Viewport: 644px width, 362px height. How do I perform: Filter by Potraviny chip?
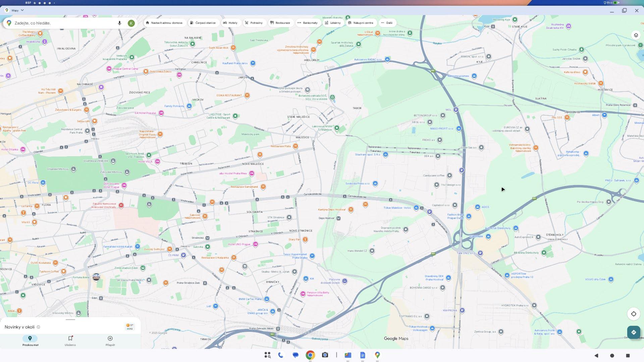pos(254,23)
